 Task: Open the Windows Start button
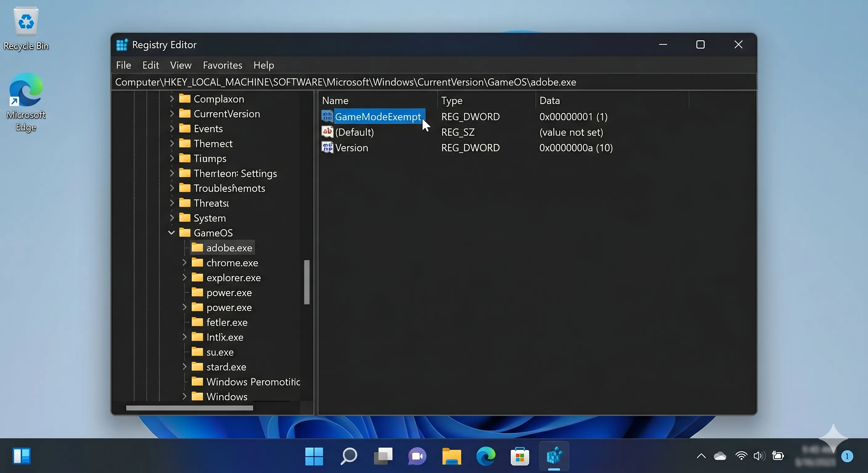pos(314,456)
